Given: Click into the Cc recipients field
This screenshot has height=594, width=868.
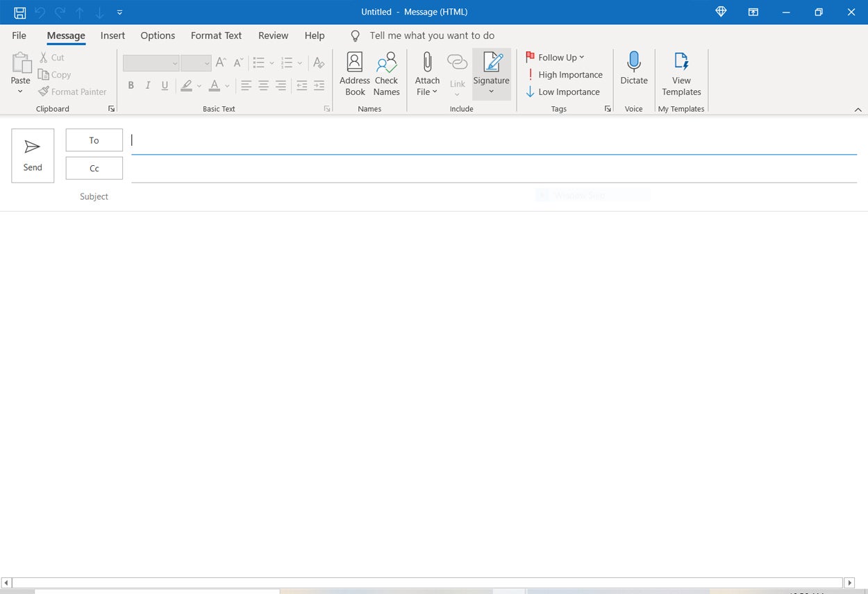Looking at the screenshot, I should (494, 169).
